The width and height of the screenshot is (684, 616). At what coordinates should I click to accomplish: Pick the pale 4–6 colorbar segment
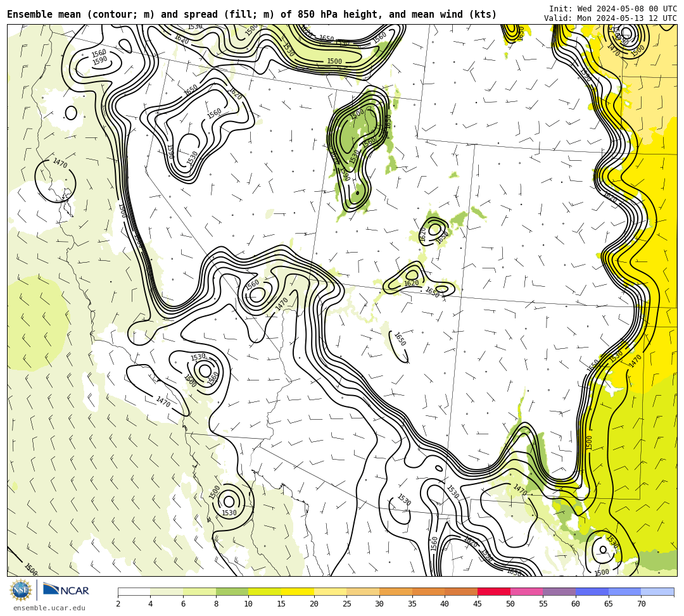click(x=167, y=591)
